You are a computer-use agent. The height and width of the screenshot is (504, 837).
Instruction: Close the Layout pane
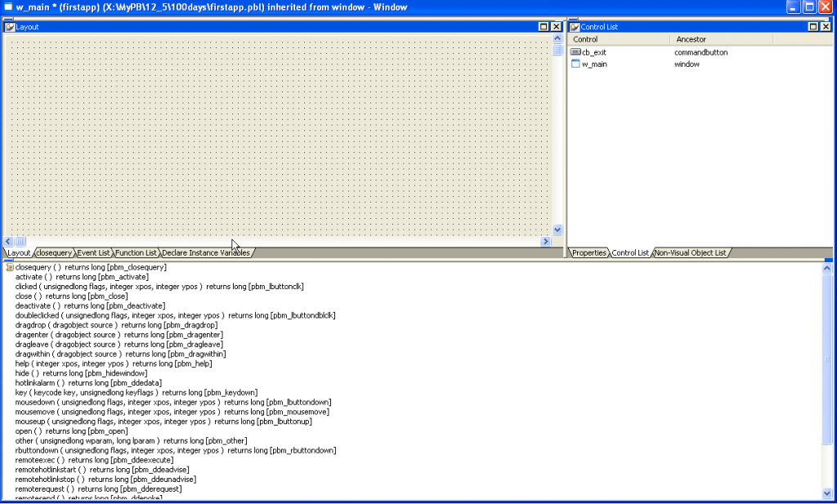556,27
